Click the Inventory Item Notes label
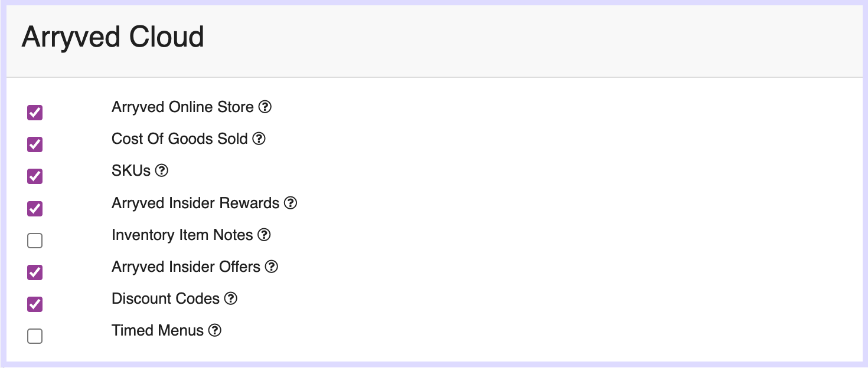 pyautogui.click(x=182, y=235)
